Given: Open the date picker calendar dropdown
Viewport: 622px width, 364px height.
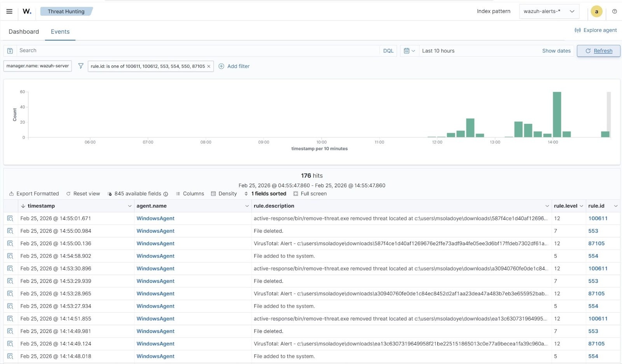Looking at the screenshot, I should [x=409, y=51].
